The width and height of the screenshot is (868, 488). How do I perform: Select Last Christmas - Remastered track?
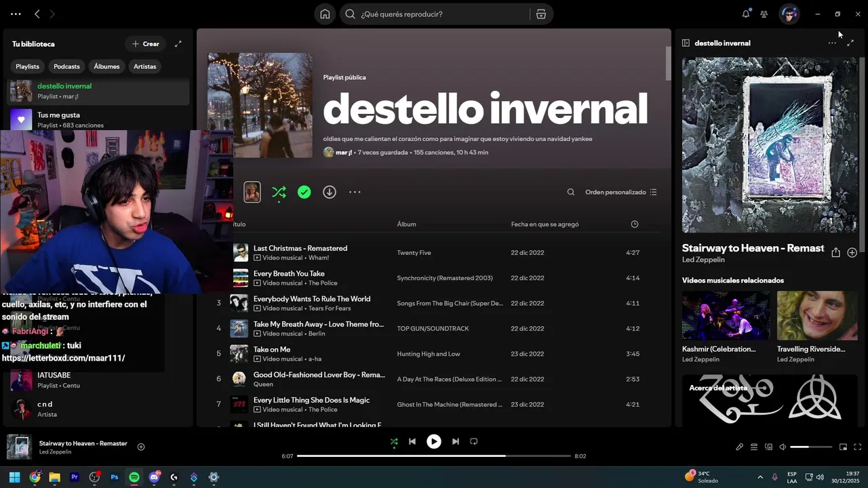(300, 248)
